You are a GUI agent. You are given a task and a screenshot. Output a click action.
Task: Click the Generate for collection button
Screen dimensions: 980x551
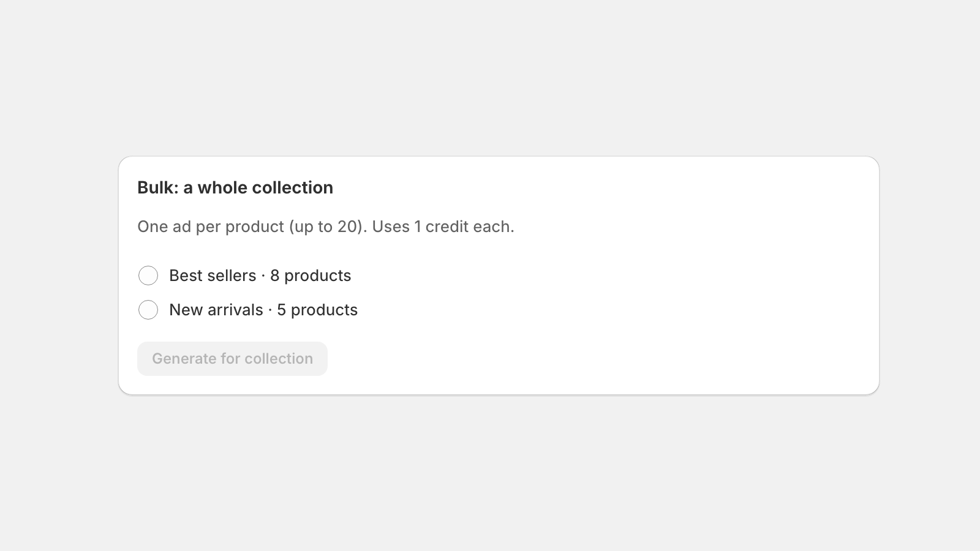[232, 359]
